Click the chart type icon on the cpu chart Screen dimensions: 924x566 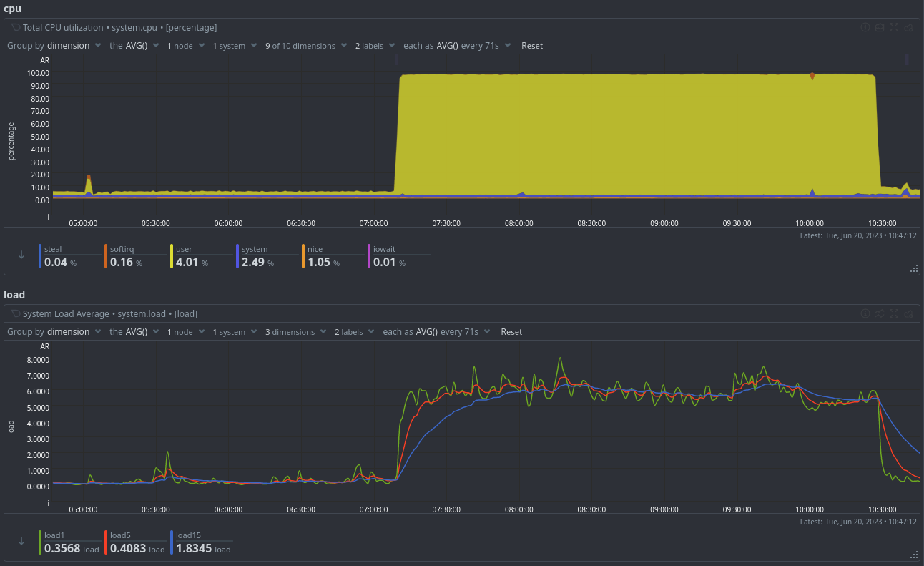[880, 27]
